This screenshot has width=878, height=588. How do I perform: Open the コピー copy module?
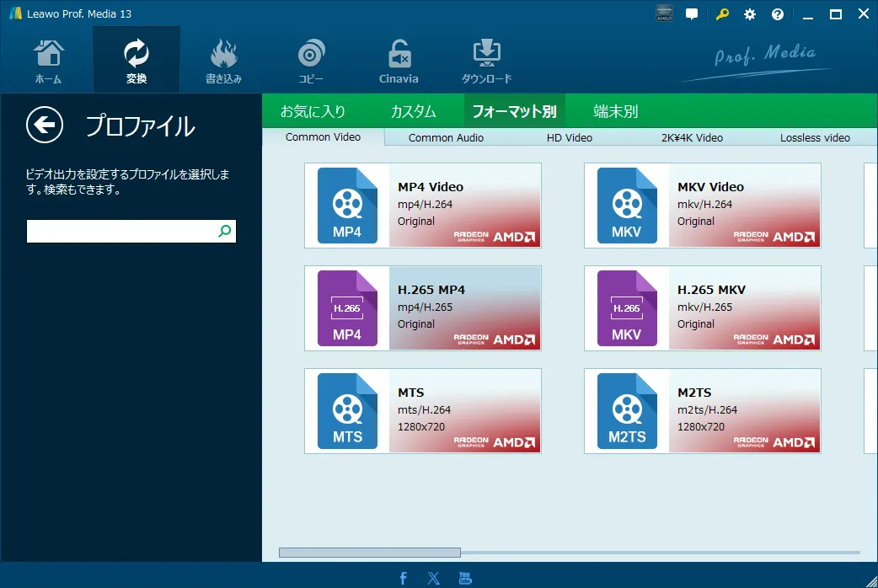[x=311, y=61]
